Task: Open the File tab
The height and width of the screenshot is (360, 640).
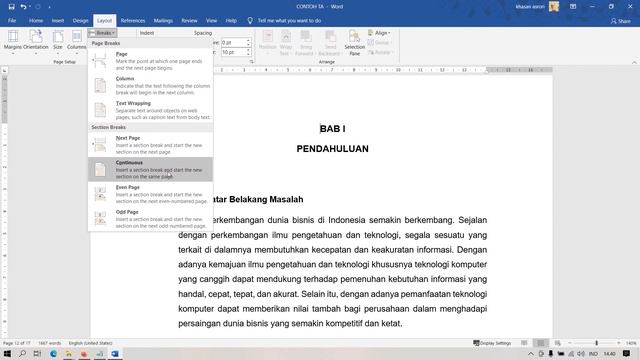Action: (12, 20)
